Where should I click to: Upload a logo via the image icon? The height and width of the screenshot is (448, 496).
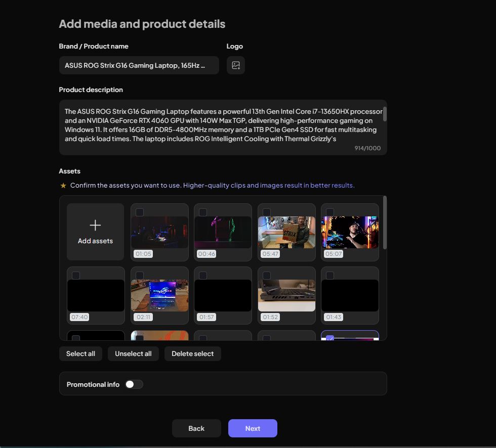click(x=236, y=65)
